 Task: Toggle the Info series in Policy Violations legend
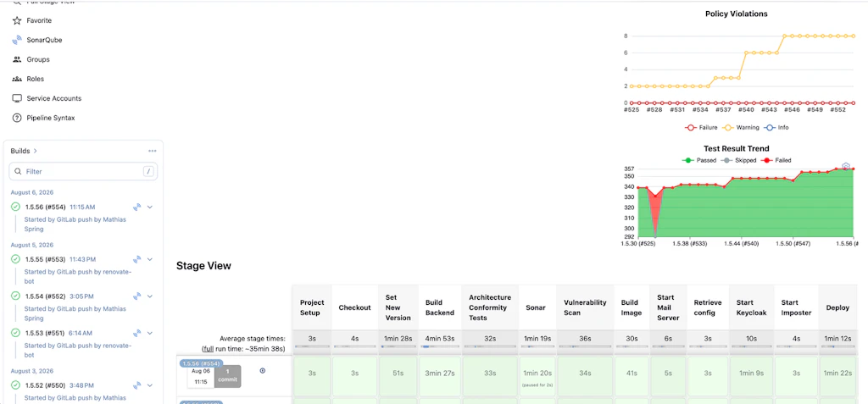tap(776, 127)
